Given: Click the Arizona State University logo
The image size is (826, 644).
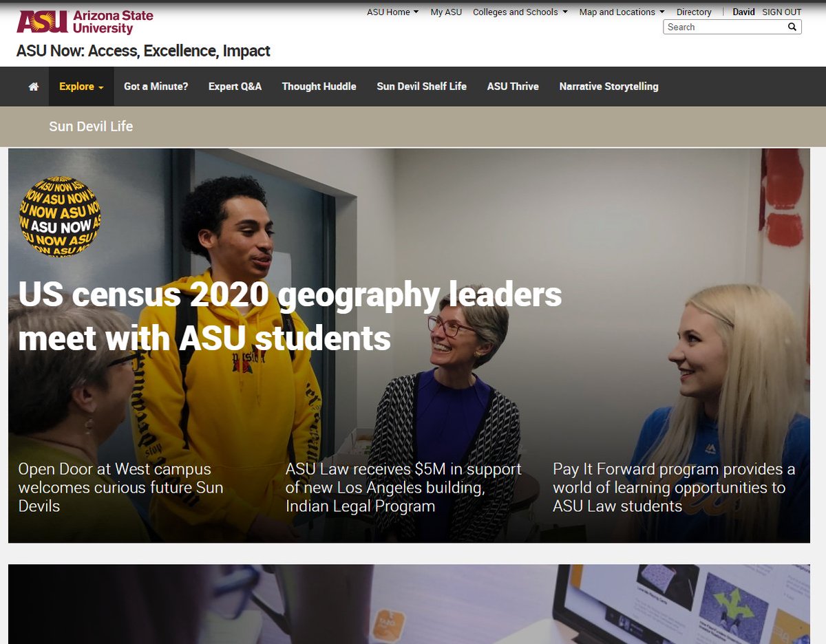Looking at the screenshot, I should 85,22.
